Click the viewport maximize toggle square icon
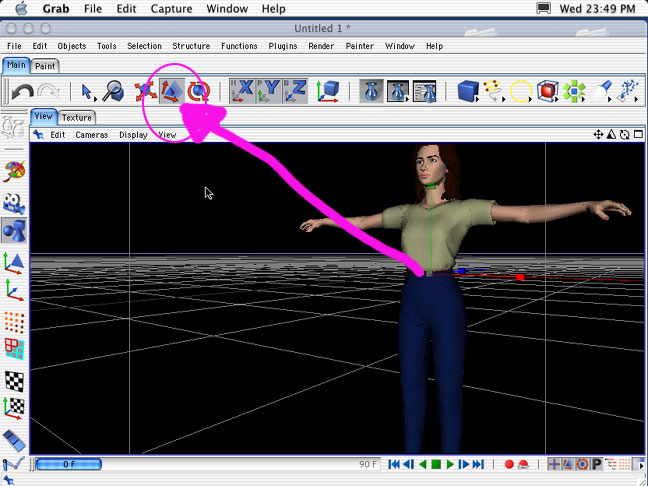This screenshot has width=648, height=486. (x=638, y=134)
